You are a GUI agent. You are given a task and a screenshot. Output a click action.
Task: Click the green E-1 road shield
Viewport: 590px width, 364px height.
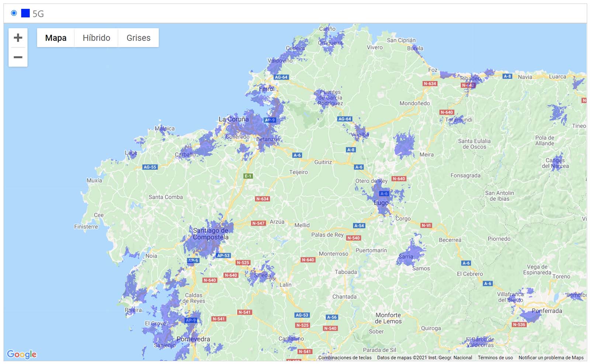coord(248,176)
